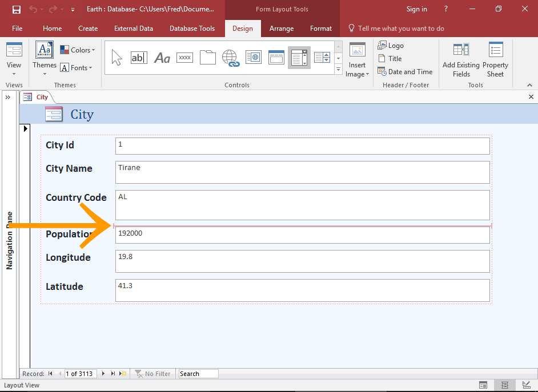This screenshot has width=538, height=392.
Task: Select the Text Box control
Action: tap(139, 58)
